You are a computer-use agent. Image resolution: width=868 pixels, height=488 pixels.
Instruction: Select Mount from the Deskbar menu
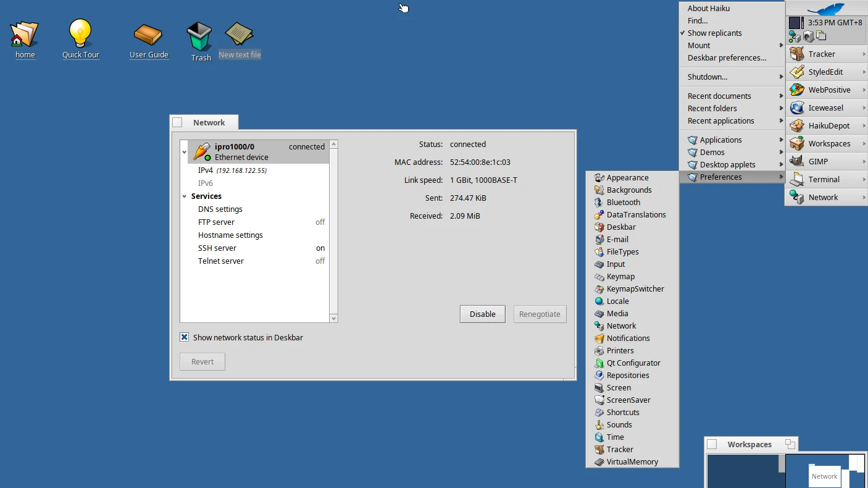click(x=698, y=45)
